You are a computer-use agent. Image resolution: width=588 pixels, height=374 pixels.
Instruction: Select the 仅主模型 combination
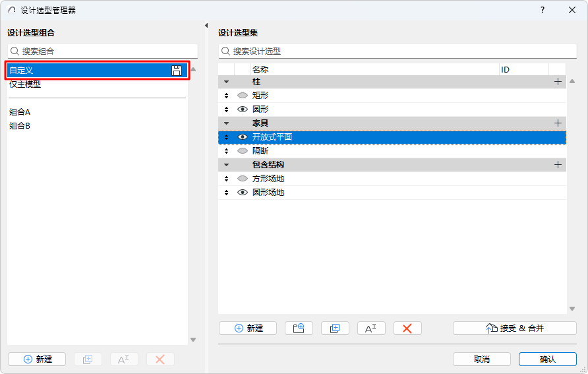coord(97,84)
